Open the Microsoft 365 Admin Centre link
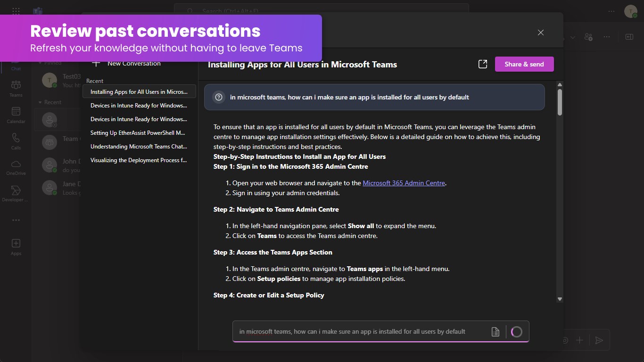 pos(404,183)
